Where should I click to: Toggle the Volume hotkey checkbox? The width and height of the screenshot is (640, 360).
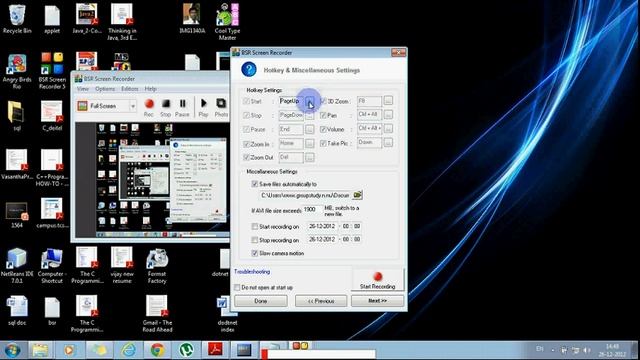[323, 129]
